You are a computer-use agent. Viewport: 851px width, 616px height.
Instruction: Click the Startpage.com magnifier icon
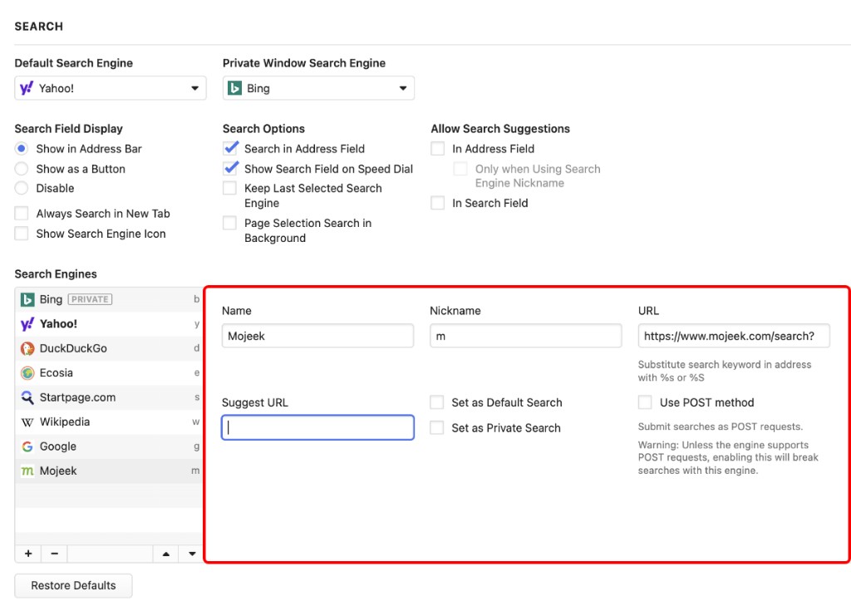point(27,397)
